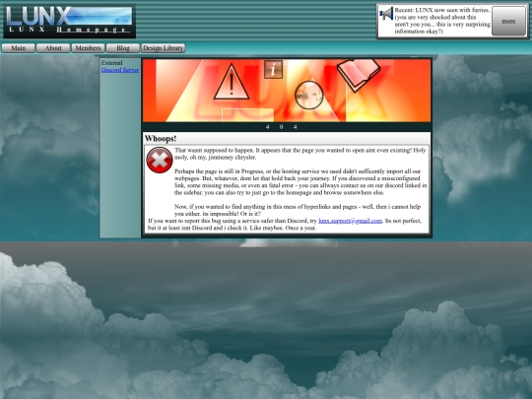The height and width of the screenshot is (399, 532).
Task: Click the lunx.support@gmail.com email link
Action: [x=351, y=221]
